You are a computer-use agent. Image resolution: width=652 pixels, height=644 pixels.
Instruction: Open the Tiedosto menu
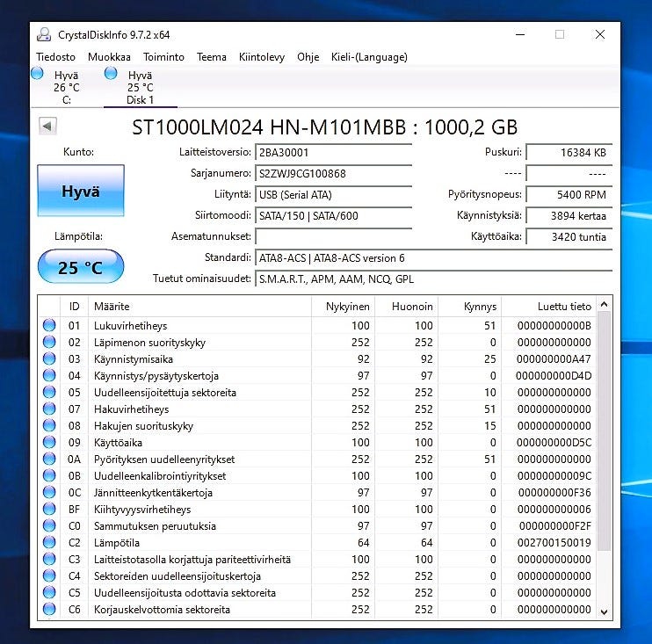55,57
